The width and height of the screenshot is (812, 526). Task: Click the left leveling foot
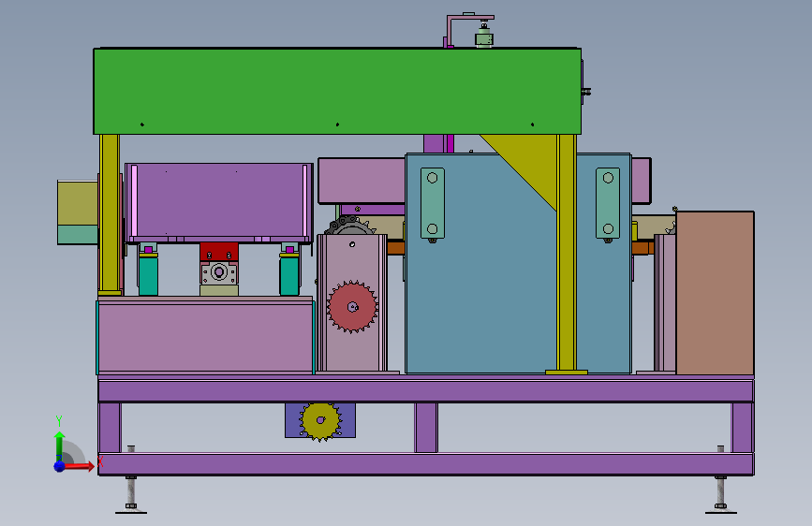coord(131,494)
